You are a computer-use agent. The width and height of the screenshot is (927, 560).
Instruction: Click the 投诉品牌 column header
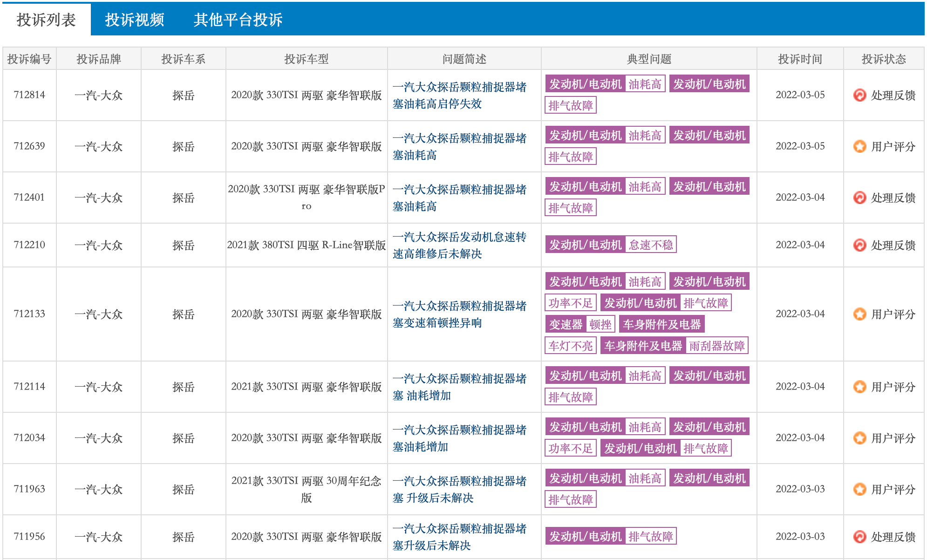click(99, 59)
